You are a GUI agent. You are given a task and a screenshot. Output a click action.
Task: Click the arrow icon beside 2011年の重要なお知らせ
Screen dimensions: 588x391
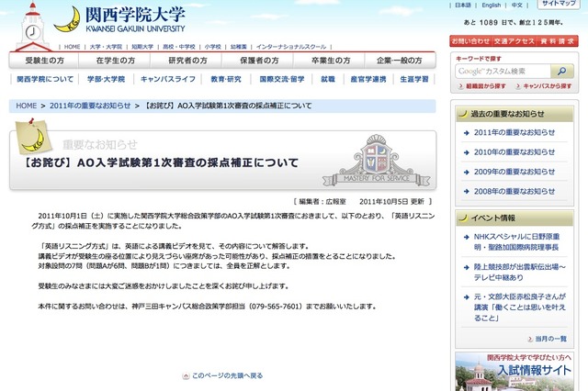coord(467,133)
